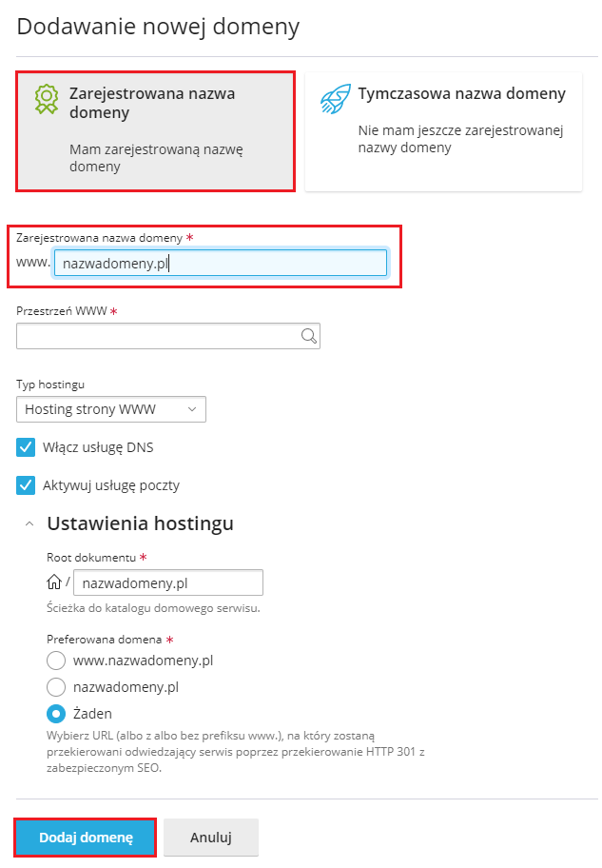Select nazwadomeny.pl radio option

click(x=56, y=687)
